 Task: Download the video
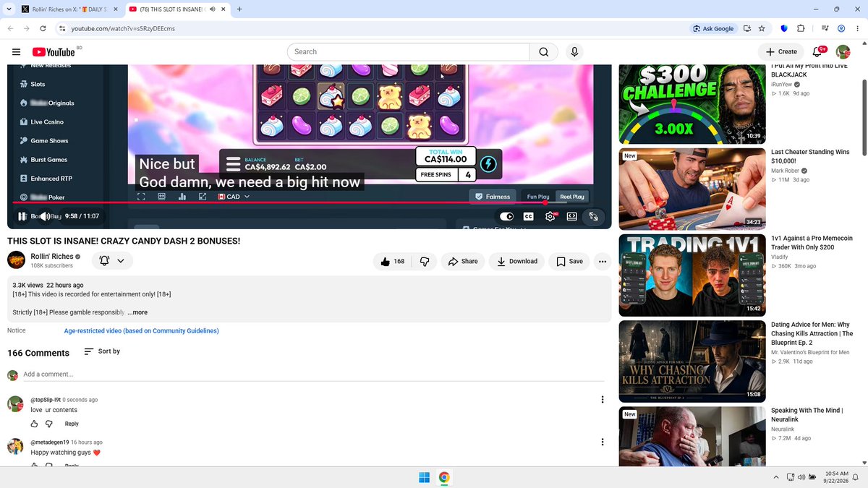(x=516, y=261)
